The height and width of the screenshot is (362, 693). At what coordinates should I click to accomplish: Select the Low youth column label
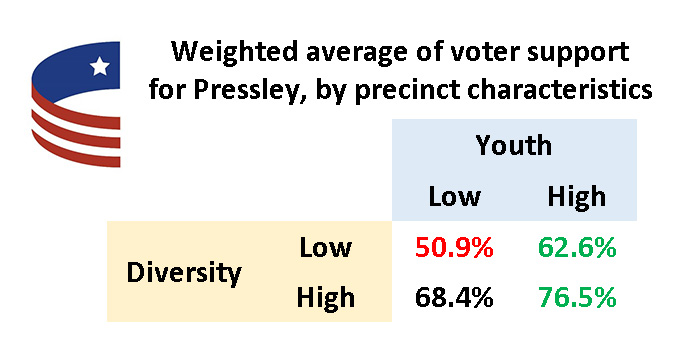454,197
